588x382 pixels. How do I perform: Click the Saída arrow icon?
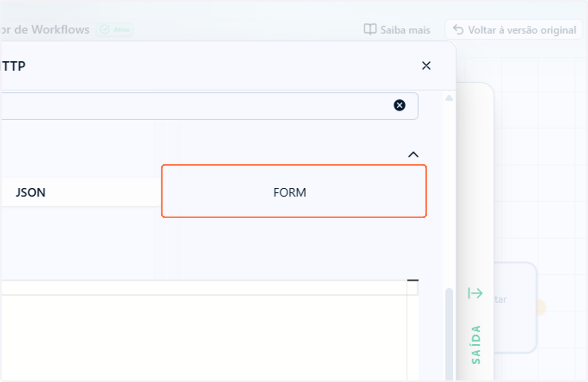pos(475,293)
